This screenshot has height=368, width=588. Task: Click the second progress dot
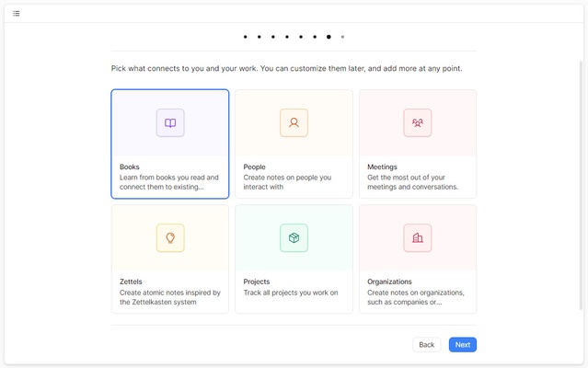pos(259,37)
